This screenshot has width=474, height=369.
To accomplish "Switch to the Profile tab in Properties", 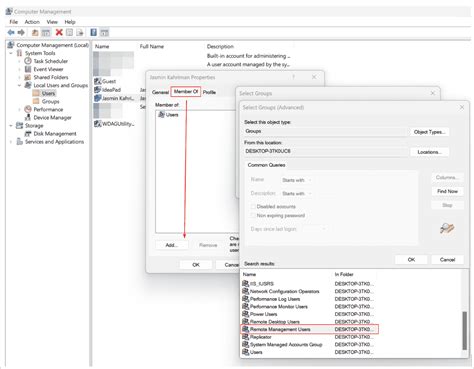I will (209, 92).
